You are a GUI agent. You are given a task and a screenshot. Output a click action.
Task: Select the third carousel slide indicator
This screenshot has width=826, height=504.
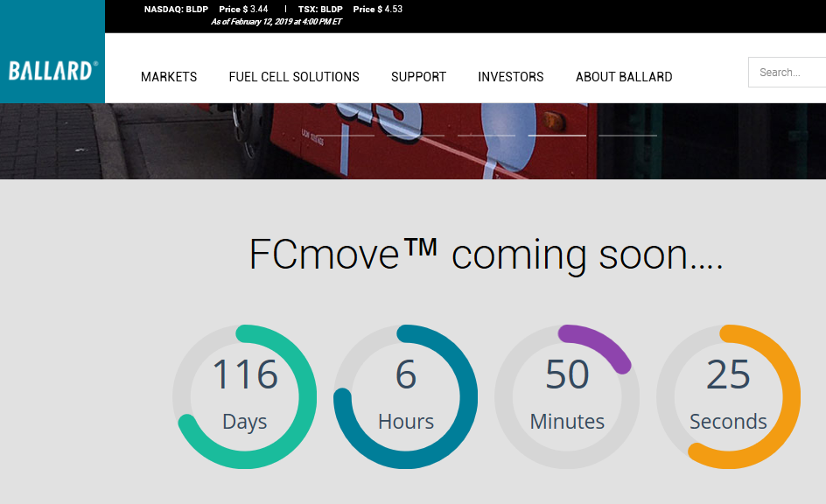click(x=486, y=136)
